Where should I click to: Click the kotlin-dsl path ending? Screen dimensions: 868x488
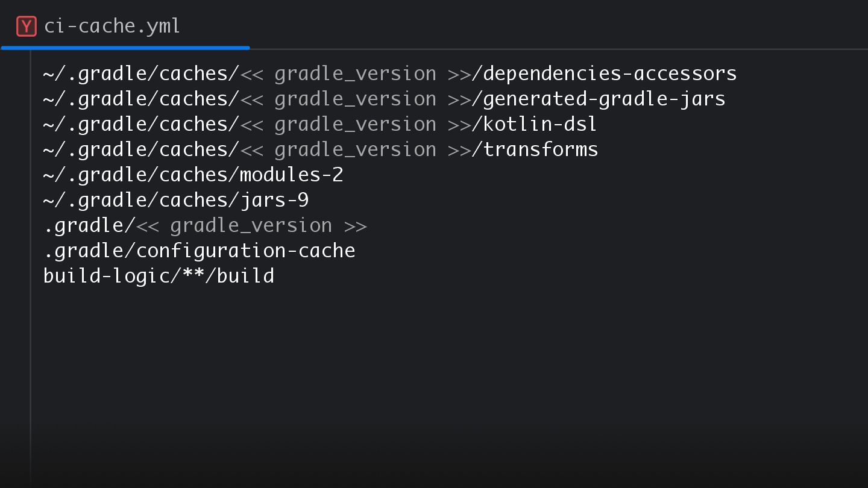[540, 124]
